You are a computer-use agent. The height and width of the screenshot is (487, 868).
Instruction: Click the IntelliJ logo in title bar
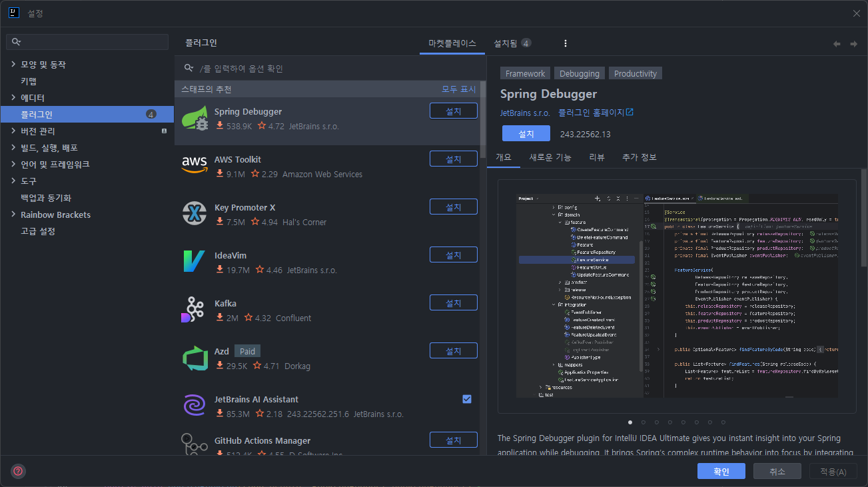point(13,13)
